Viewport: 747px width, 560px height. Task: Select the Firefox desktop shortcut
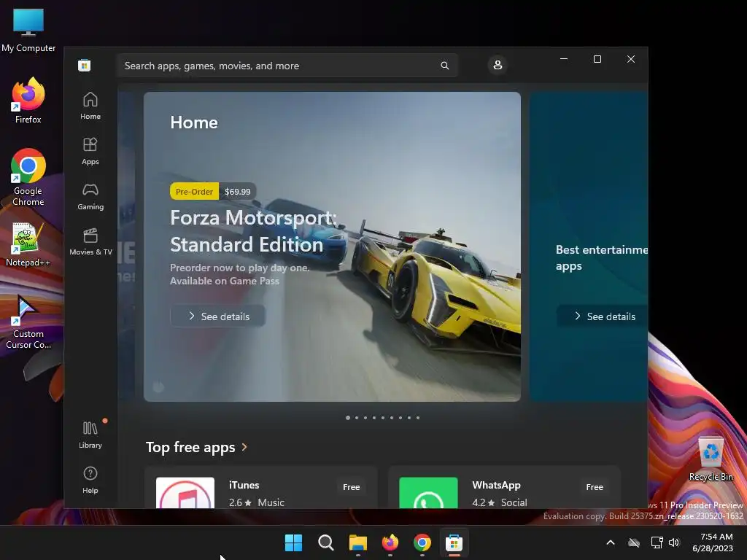coord(28,101)
